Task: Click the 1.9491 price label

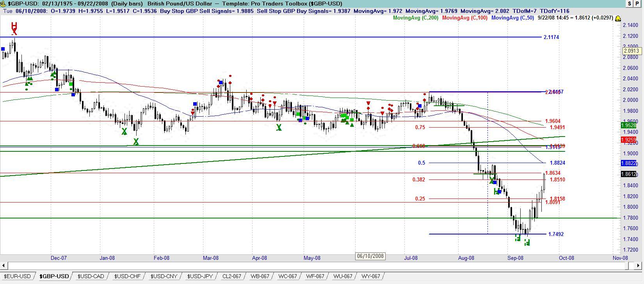Action: click(557, 127)
